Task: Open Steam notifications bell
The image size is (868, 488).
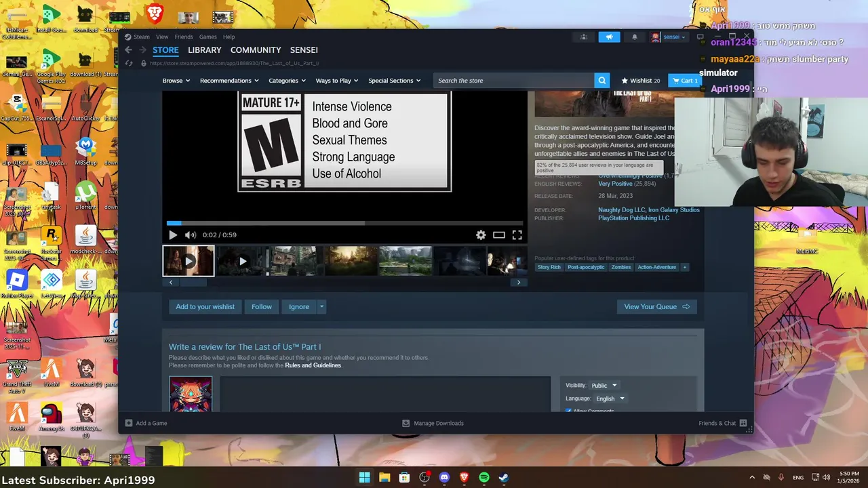Action: pos(635,37)
